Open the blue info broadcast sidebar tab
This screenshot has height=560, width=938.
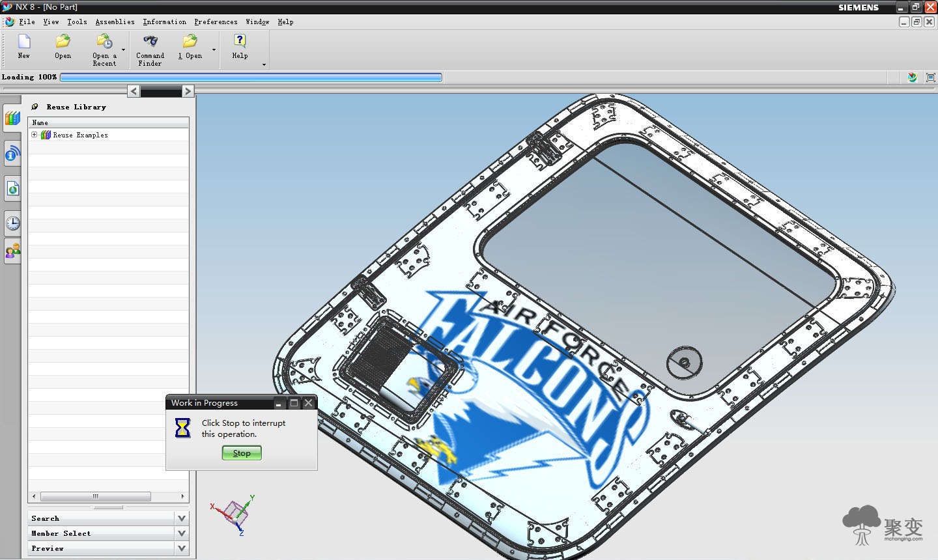(x=12, y=154)
